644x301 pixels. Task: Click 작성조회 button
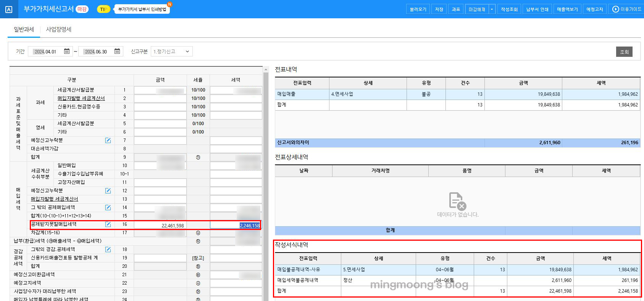[x=509, y=9]
